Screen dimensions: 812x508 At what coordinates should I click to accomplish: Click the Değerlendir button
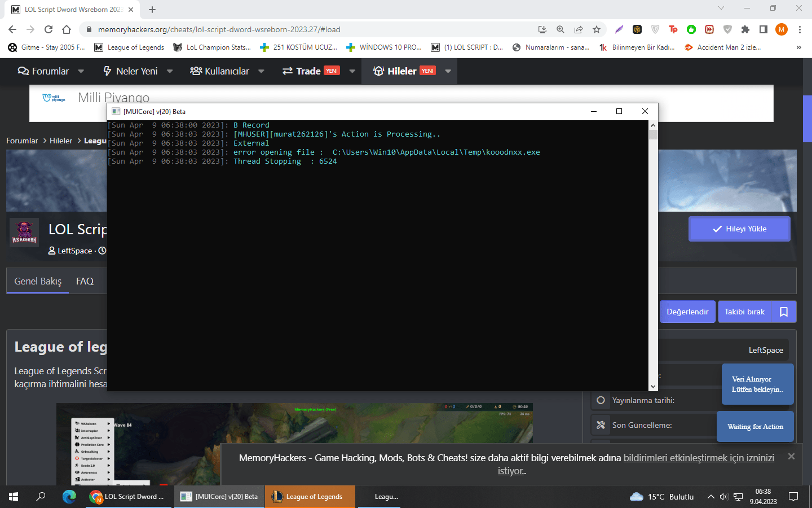point(687,312)
